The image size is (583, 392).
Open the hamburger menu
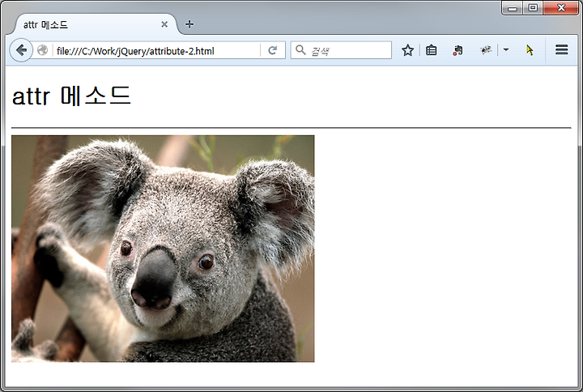click(561, 50)
